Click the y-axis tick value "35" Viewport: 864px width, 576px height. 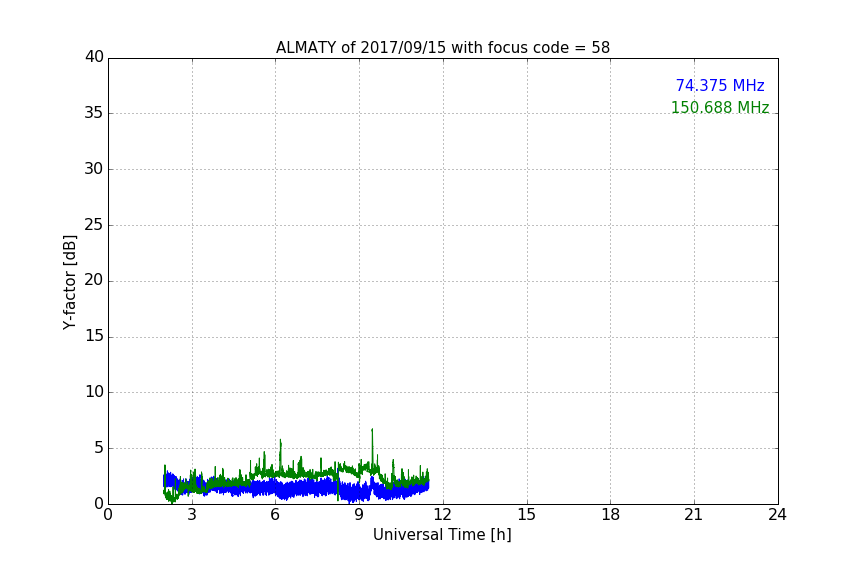(x=94, y=113)
